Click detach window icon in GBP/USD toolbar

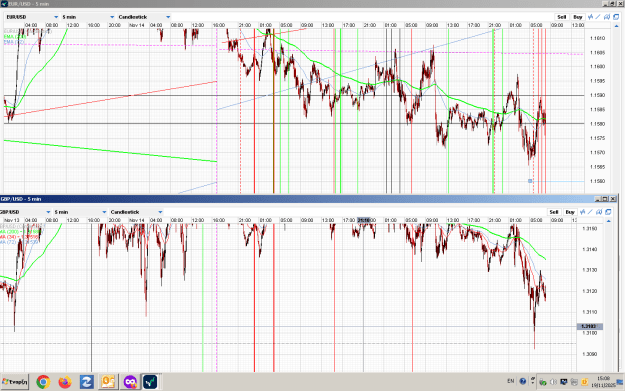pyautogui.click(x=608, y=212)
